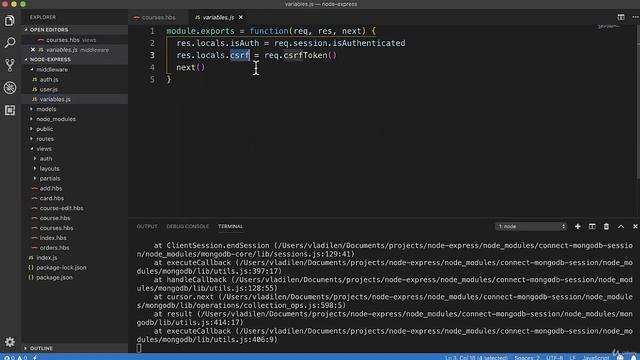The height and width of the screenshot is (360, 640).
Task: Select the TERMINAL panel tab
Action: coord(231,227)
